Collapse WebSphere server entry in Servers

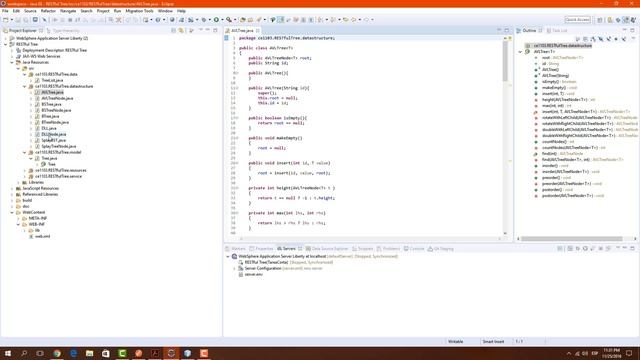click(228, 256)
